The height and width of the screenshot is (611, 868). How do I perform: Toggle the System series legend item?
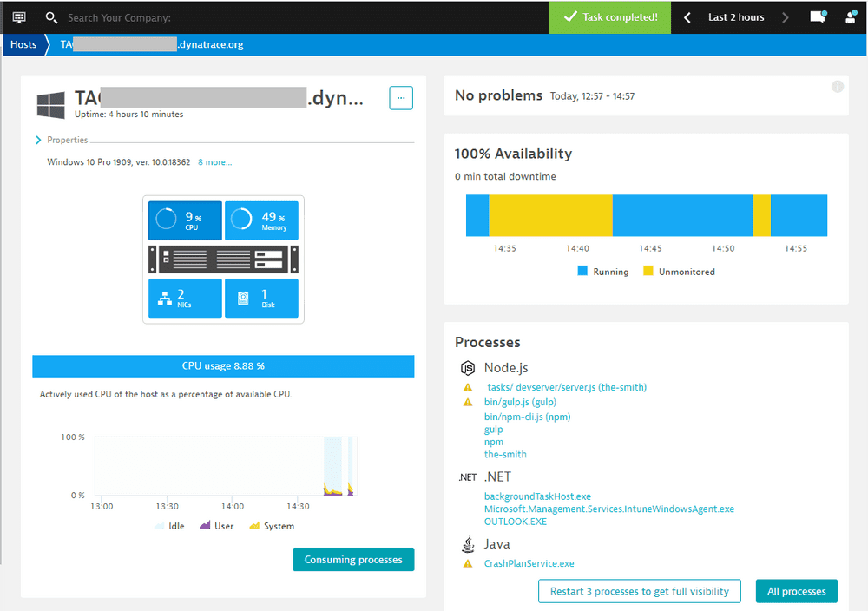(x=271, y=526)
